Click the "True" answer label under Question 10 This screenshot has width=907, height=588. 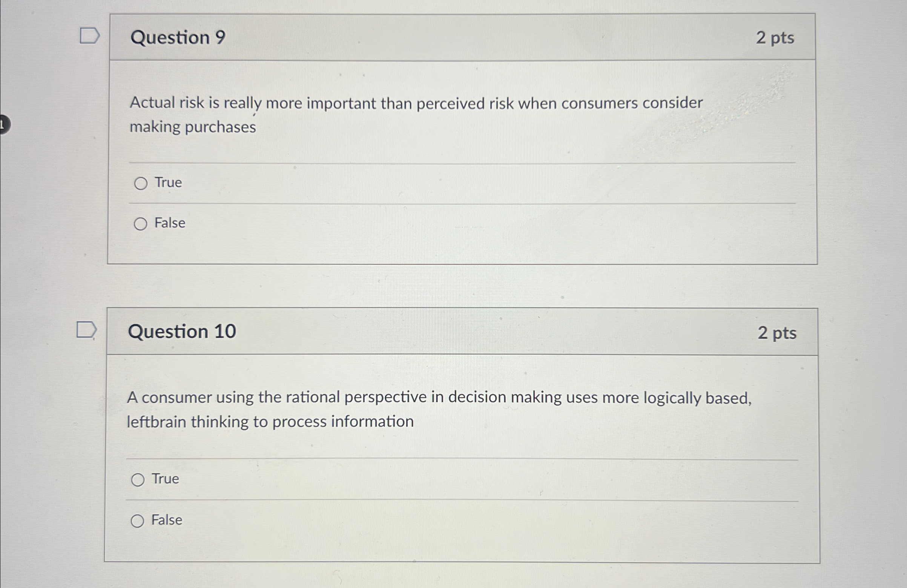pyautogui.click(x=166, y=479)
